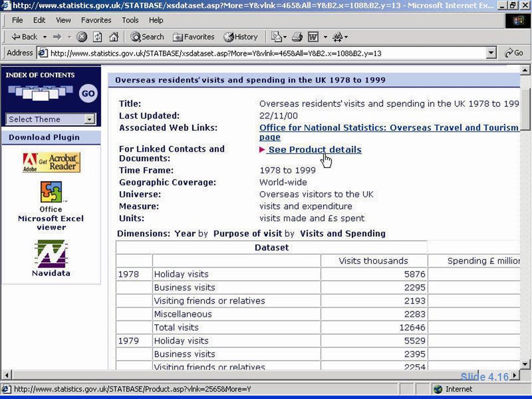Click the Forward arrow toolbar icon
Viewport: 532px width, 399px height.
pyautogui.click(x=57, y=37)
